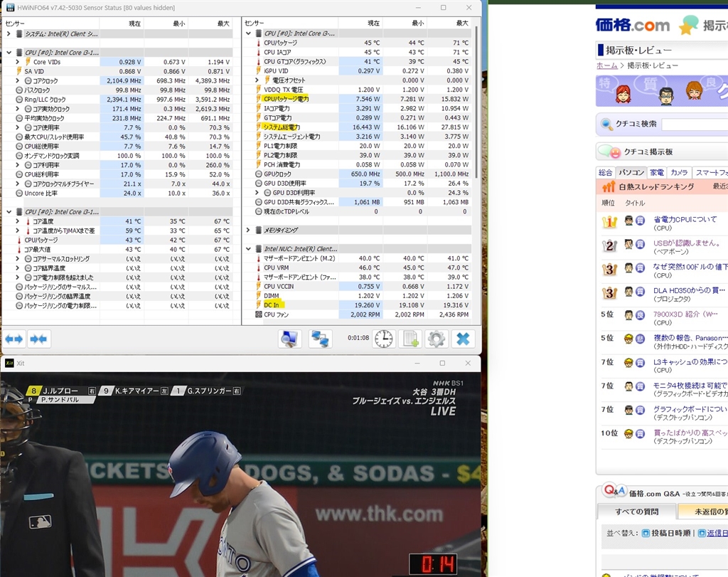
Task: Click the fan icon of CPU ファン row
Action: click(259, 314)
